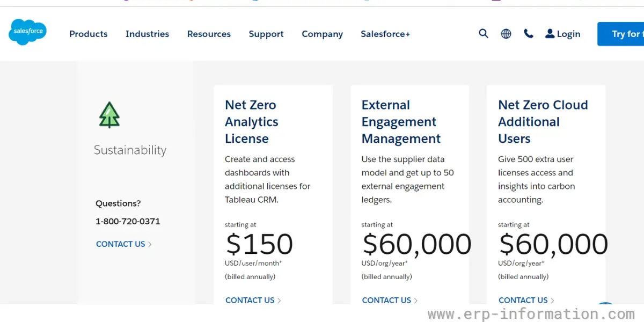Open the Salesforce+ menu item
The image size is (644, 322).
pos(385,34)
